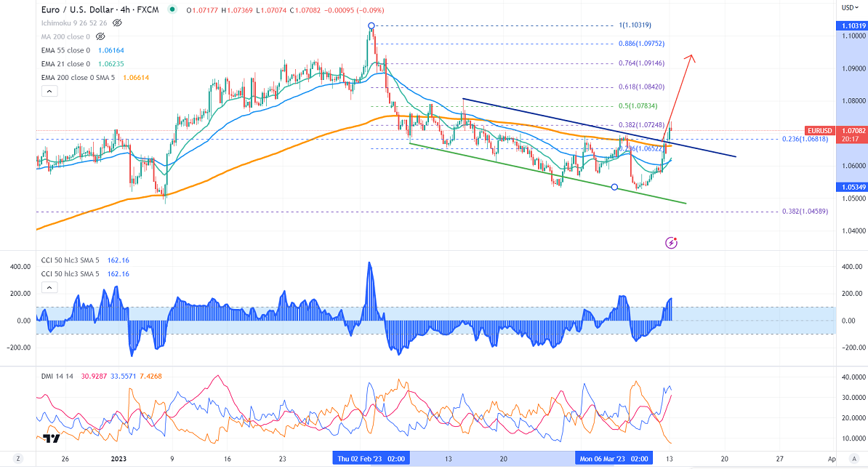Collapse the CCI pane indicator legend
Image resolution: width=868 pixels, height=469 pixels.
(48, 287)
